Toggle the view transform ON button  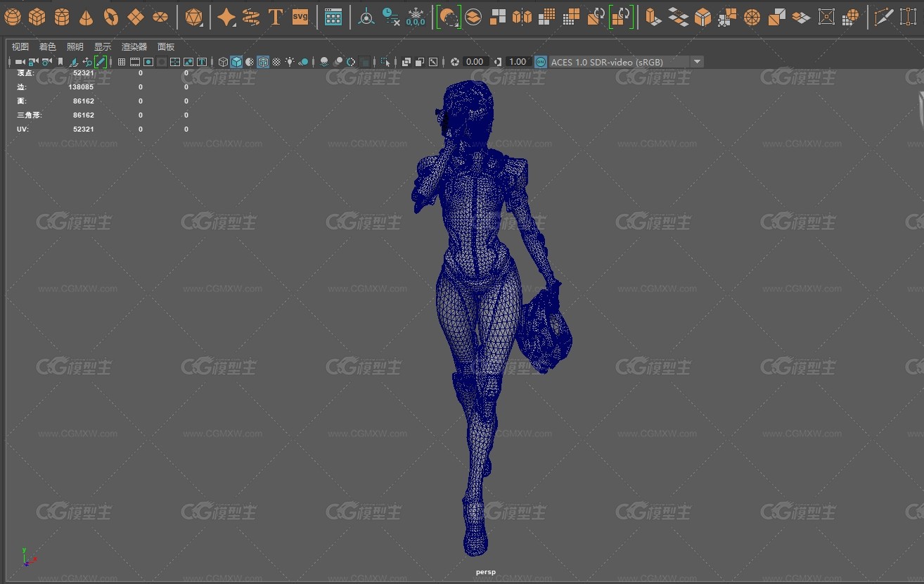541,62
